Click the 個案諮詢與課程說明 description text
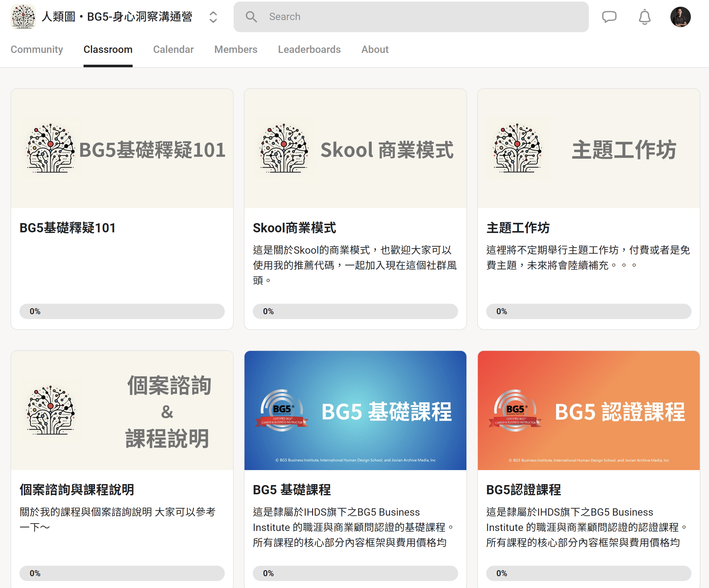The width and height of the screenshot is (709, 588). (118, 519)
